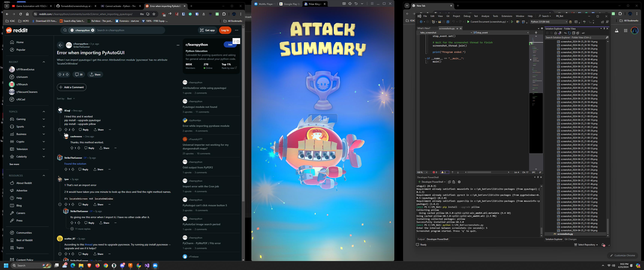Open the 'Sort by: Best' dropdown
The width and height of the screenshot is (644, 270).
pyautogui.click(x=71, y=98)
